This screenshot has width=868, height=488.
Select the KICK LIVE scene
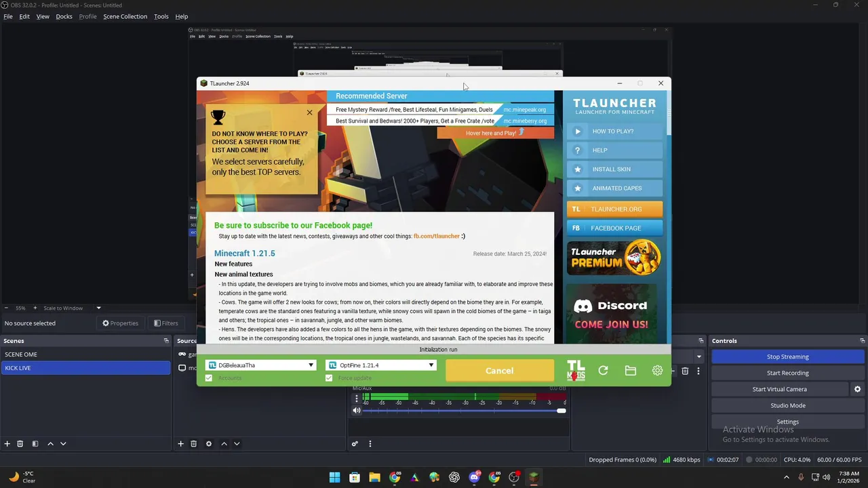coord(85,368)
